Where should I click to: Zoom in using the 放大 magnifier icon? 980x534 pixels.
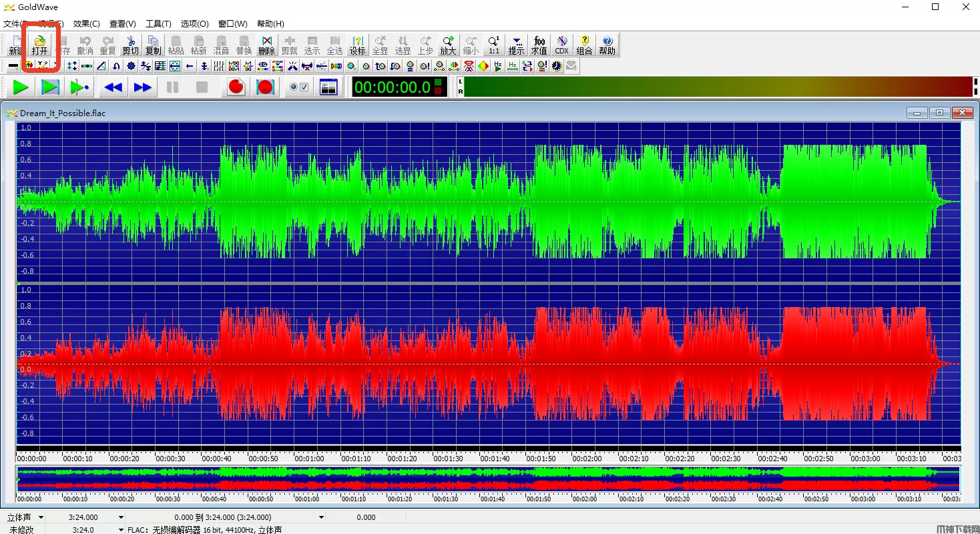click(x=448, y=44)
